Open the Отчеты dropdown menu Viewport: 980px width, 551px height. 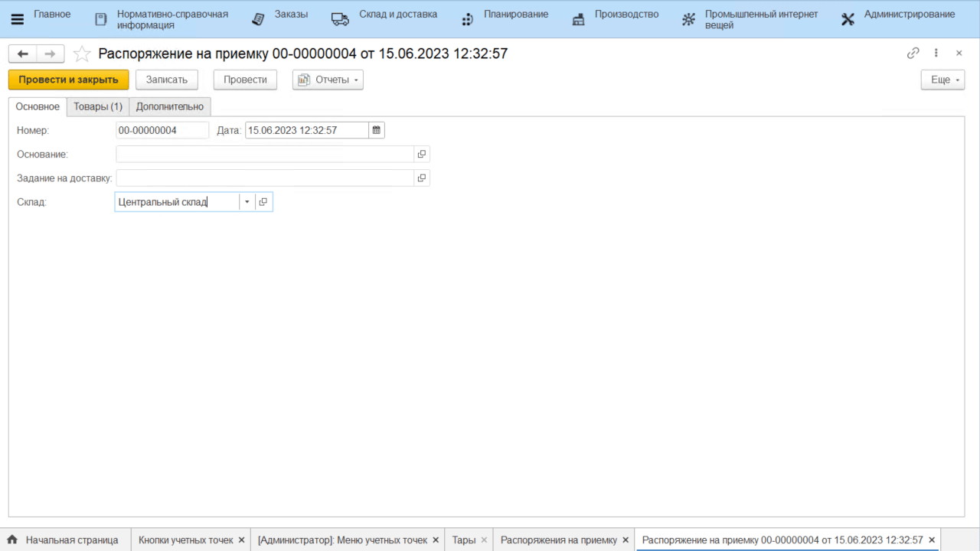tap(328, 80)
